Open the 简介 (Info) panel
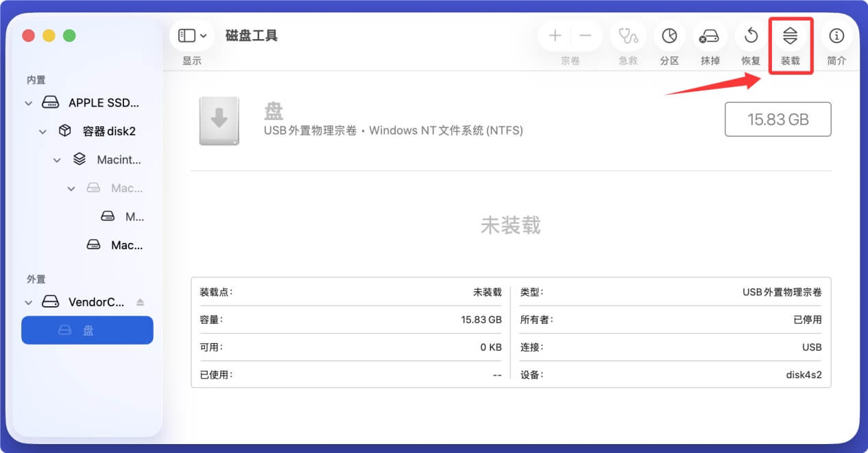 coord(836,36)
